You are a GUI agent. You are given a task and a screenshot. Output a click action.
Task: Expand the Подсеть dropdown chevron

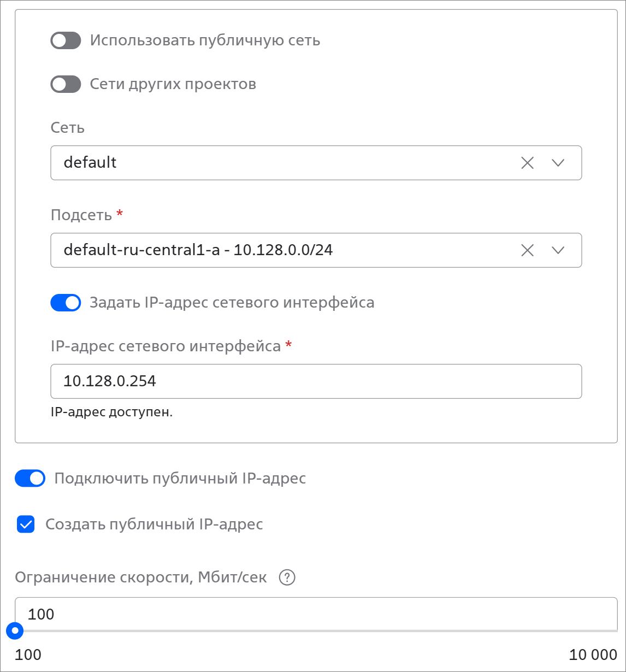point(558,250)
